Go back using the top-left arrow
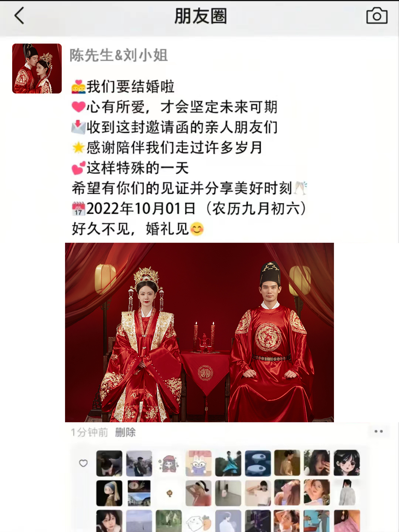 [19, 16]
